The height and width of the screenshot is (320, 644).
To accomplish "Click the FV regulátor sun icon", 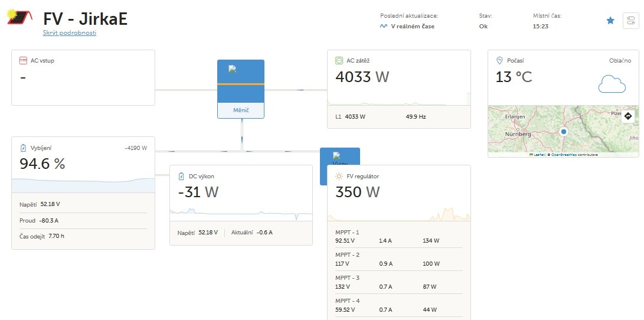I will (339, 176).
